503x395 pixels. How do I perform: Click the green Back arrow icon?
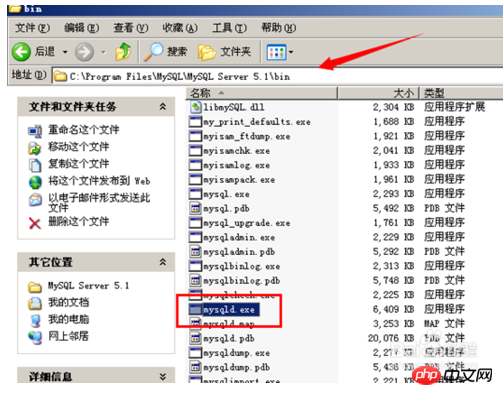pyautogui.click(x=21, y=52)
